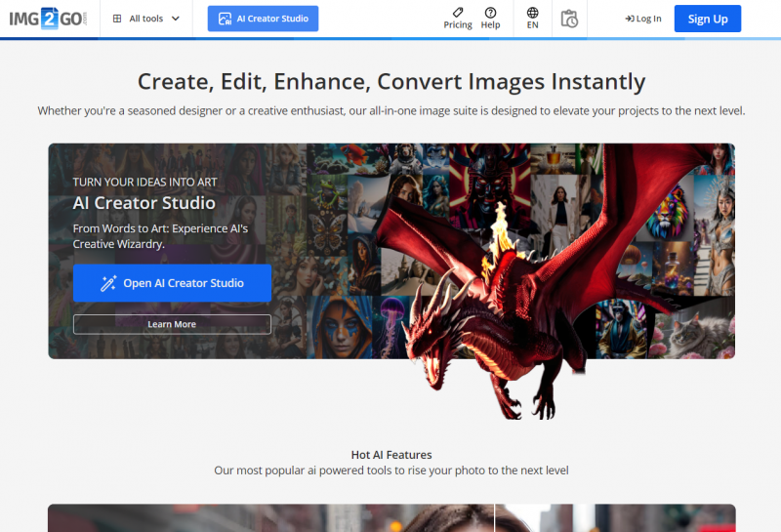This screenshot has height=532, width=781.
Task: Open AI Creator Studio from the header
Action: [x=263, y=19]
